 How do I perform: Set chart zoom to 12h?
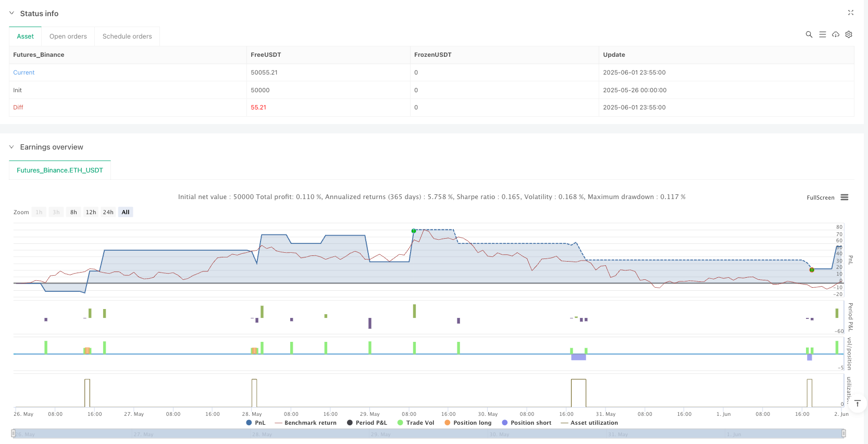(91, 212)
